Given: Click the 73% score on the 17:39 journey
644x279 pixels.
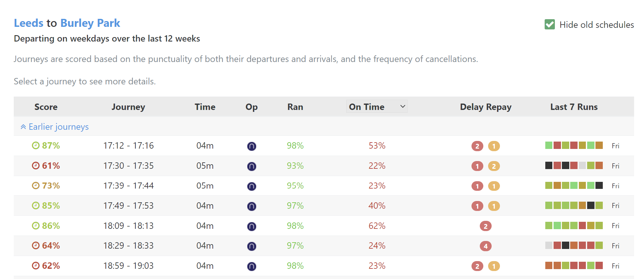Looking at the screenshot, I should (x=51, y=186).
